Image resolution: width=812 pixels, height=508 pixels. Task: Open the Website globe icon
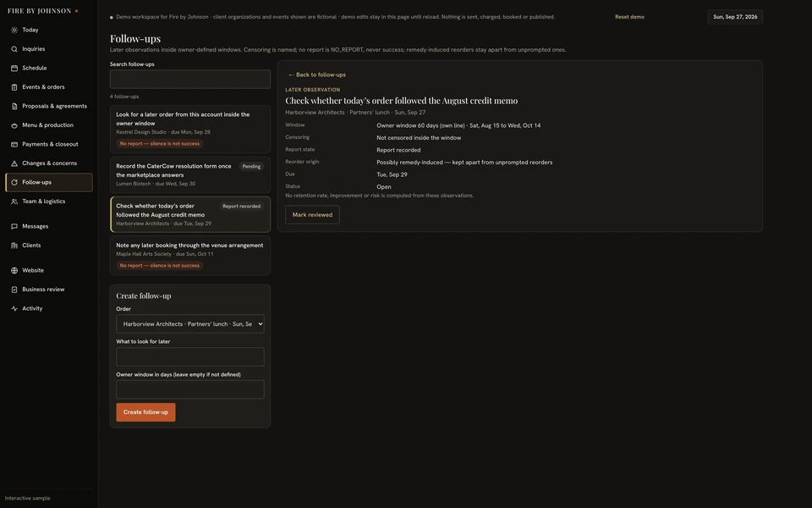click(14, 271)
